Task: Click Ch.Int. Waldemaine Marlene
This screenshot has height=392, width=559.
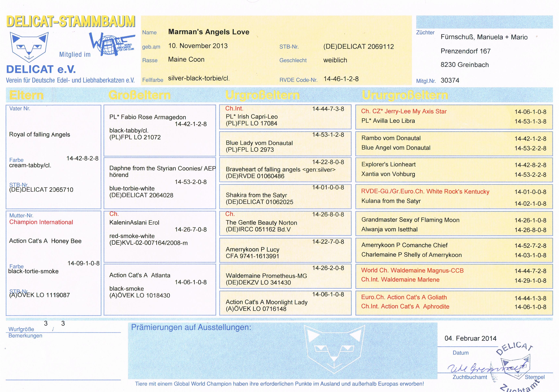Action: [x=400, y=279]
